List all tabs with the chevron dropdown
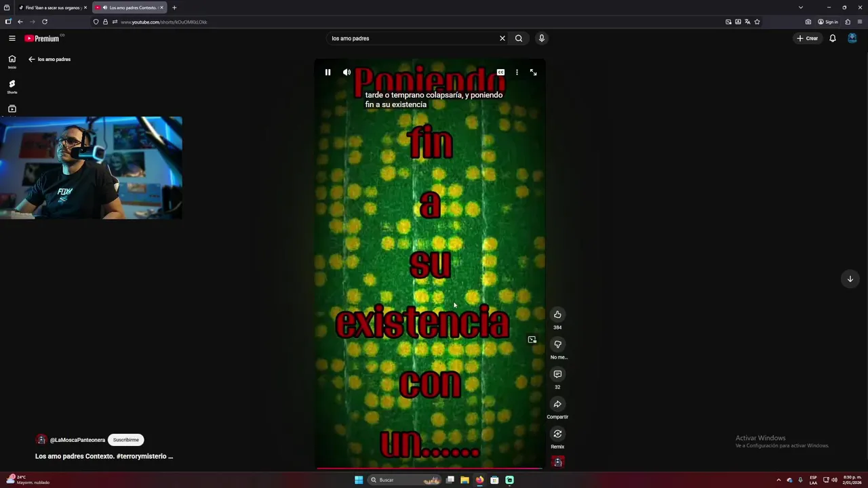This screenshot has height=488, width=868. click(801, 7)
